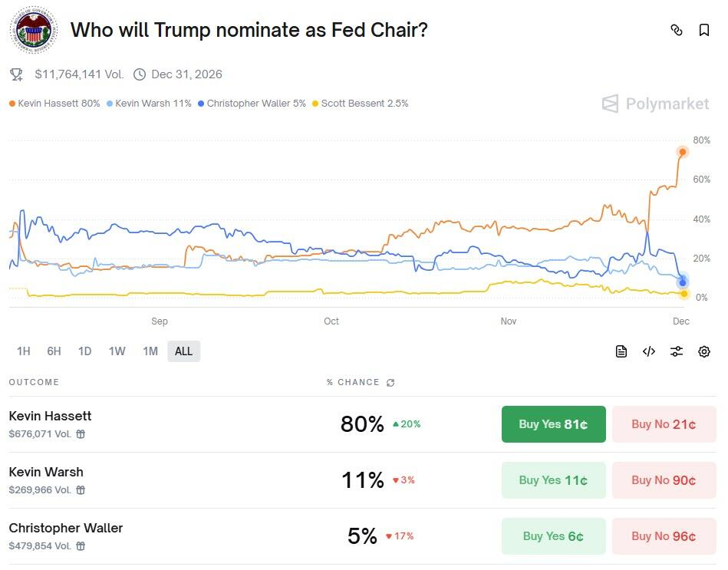Click Hassett's orange endpoint on chart
728x570 pixels.
coord(682,152)
